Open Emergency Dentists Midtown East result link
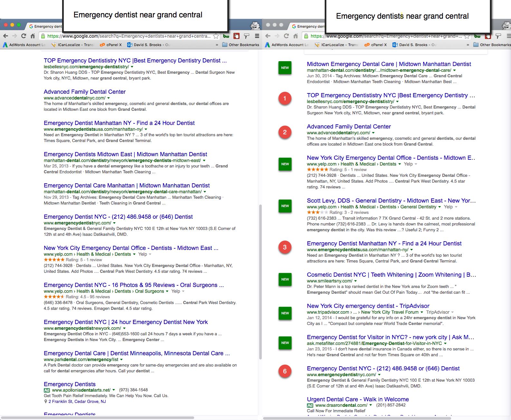Image resolution: width=511 pixels, height=420 pixels. point(125,154)
